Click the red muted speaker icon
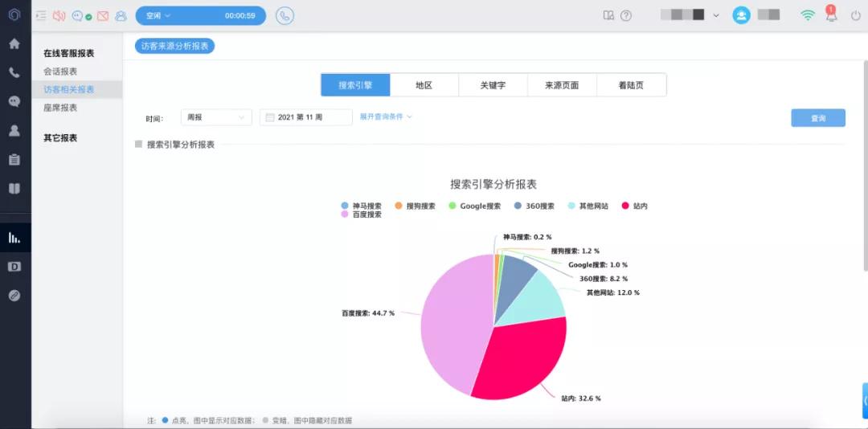Image resolution: width=868 pixels, height=429 pixels. point(59,15)
